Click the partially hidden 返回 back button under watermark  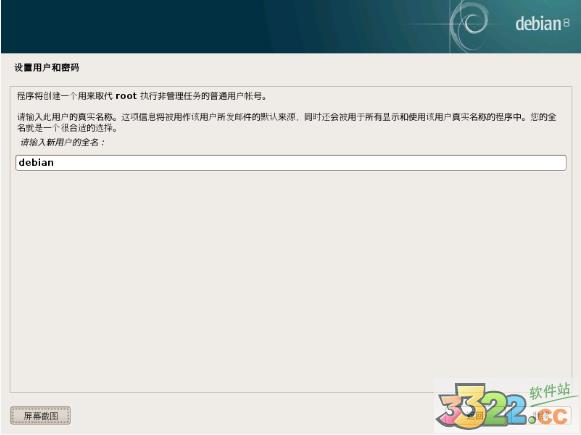[478, 416]
